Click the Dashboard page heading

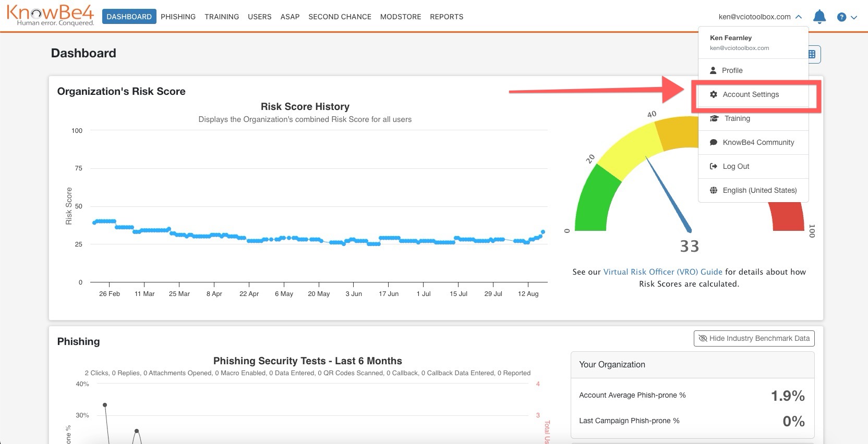83,53
